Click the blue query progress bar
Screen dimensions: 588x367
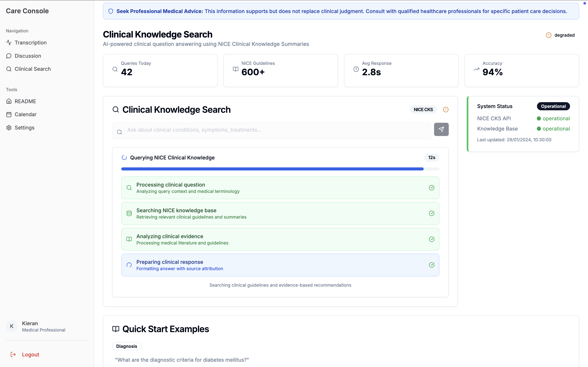[x=272, y=169]
